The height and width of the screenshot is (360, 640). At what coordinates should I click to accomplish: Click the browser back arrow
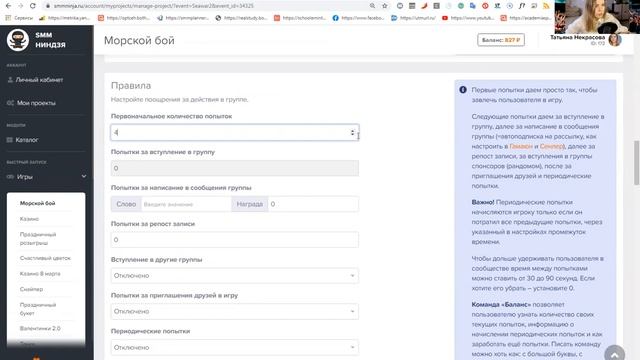[x=8, y=6]
